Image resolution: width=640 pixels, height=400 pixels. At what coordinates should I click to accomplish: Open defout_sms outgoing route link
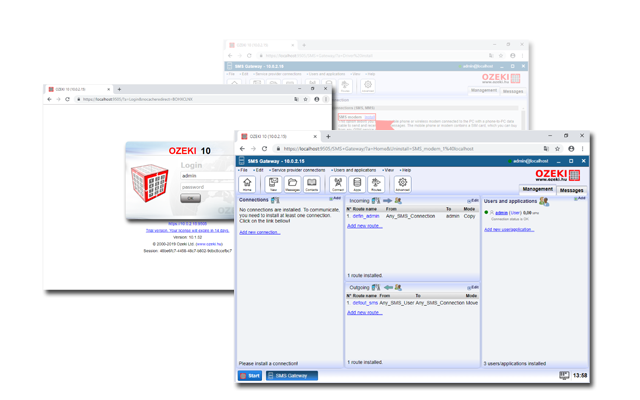(x=365, y=303)
